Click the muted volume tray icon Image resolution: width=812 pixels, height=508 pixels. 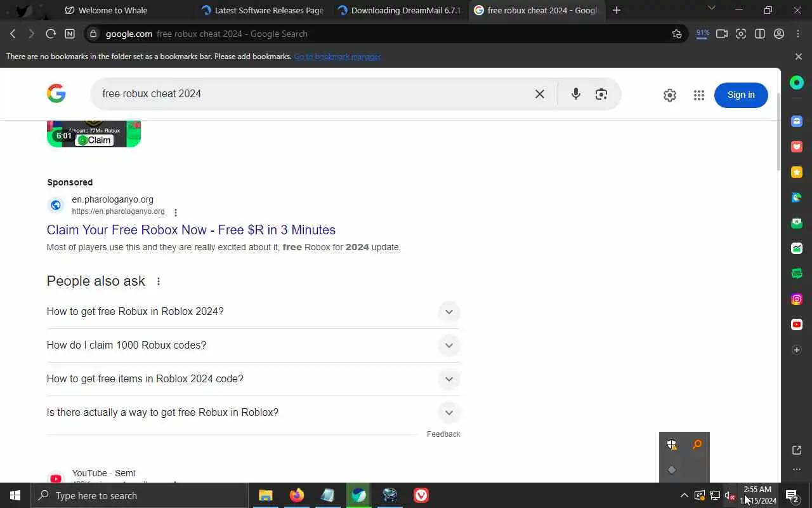point(730,495)
